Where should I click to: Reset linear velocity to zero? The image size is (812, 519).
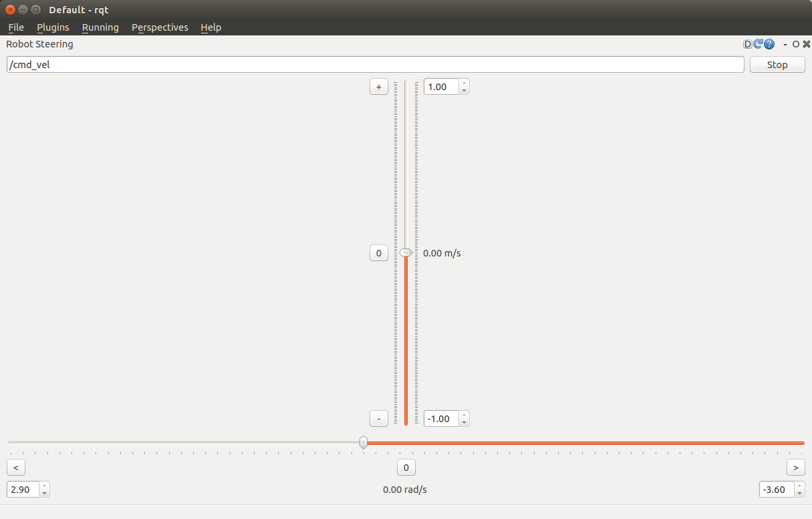379,253
